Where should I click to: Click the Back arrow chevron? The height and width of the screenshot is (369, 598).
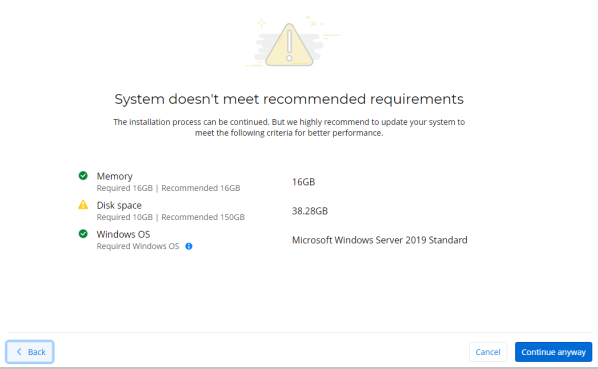coord(19,351)
